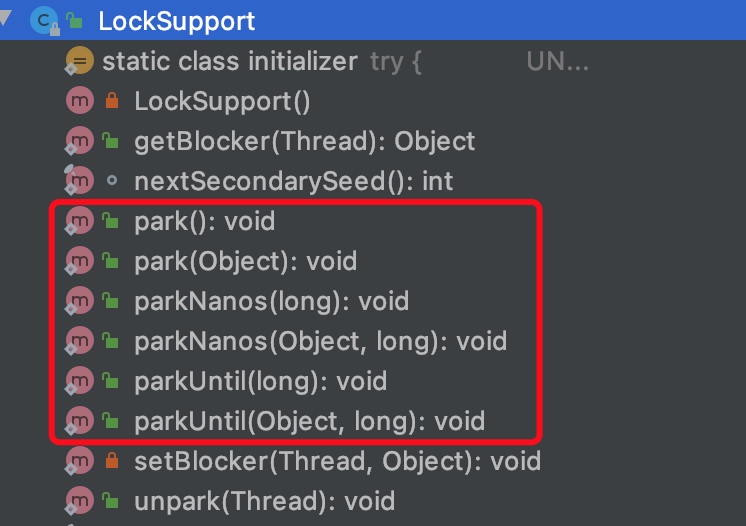Select setBlocker(Thread, Object): void method
Image resolution: width=746 pixels, height=526 pixels.
click(x=338, y=461)
